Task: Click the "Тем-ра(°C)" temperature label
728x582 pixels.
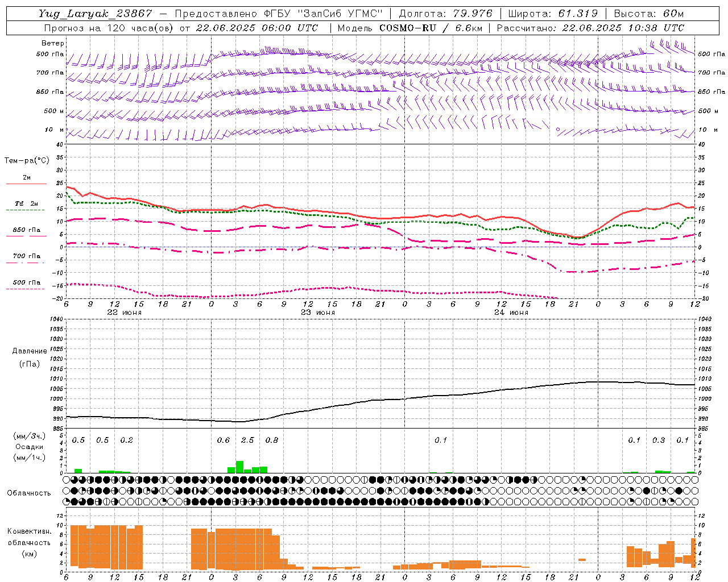Action: (27, 161)
